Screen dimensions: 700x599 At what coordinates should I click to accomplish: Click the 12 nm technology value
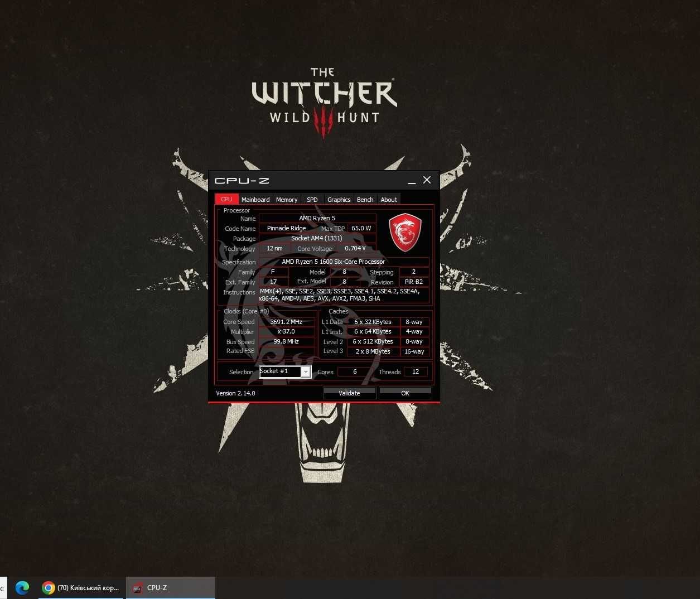[274, 248]
